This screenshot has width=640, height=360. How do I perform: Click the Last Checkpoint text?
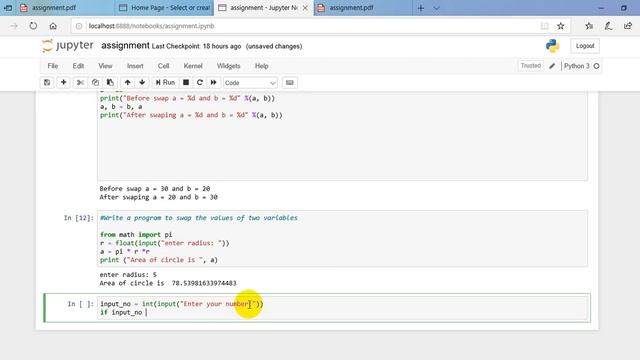point(196,46)
